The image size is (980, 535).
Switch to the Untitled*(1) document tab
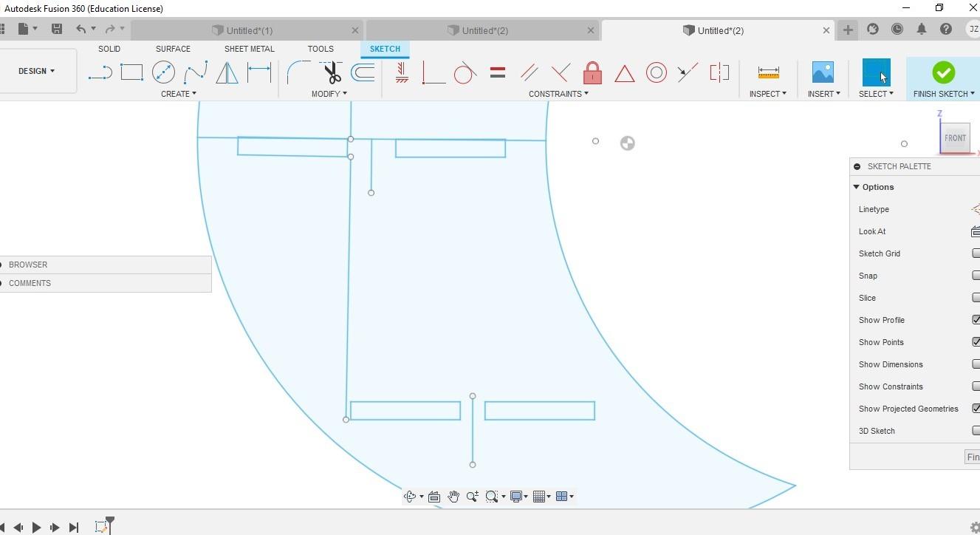(x=248, y=30)
